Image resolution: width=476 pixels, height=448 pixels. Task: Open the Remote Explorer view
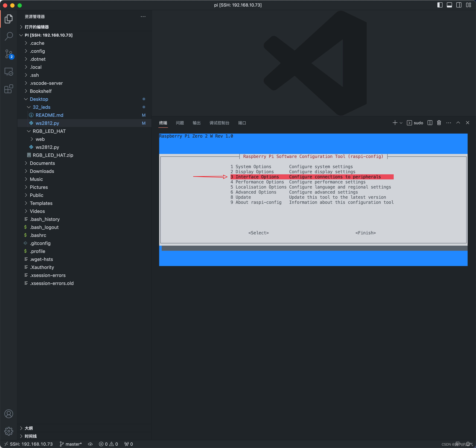(9, 72)
